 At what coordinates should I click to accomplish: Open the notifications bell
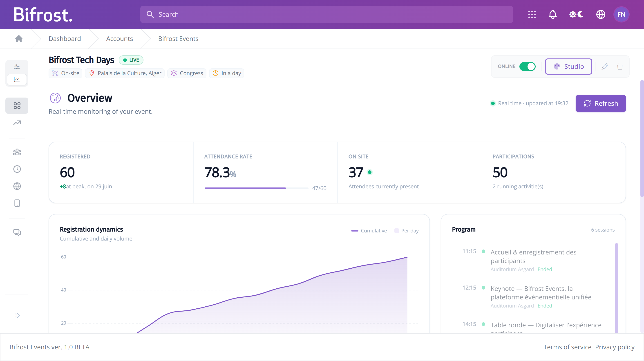click(552, 14)
